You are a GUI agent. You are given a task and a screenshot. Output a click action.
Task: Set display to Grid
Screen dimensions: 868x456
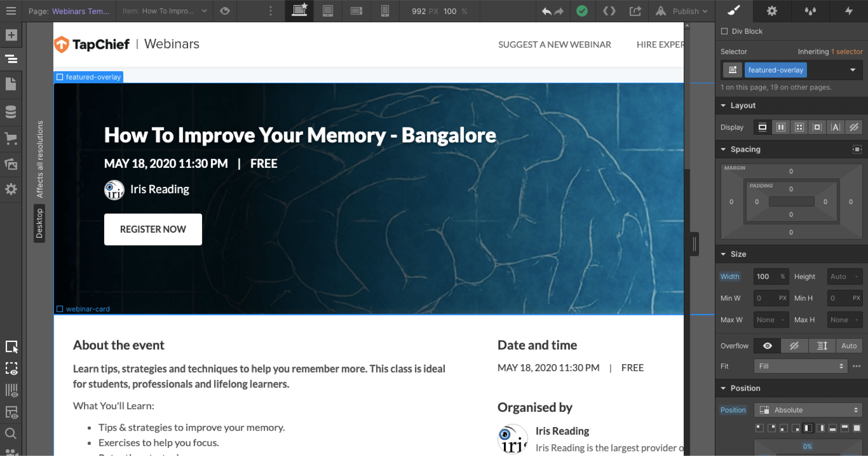pyautogui.click(x=799, y=127)
